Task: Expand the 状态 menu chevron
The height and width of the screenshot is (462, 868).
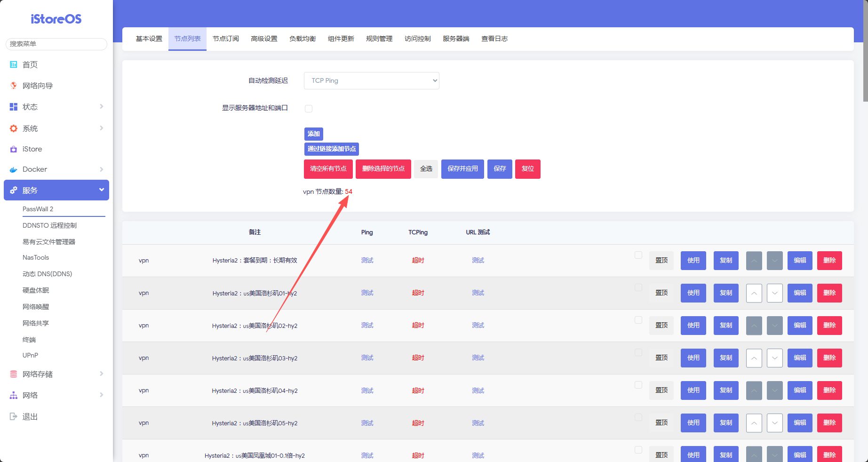Action: [101, 107]
